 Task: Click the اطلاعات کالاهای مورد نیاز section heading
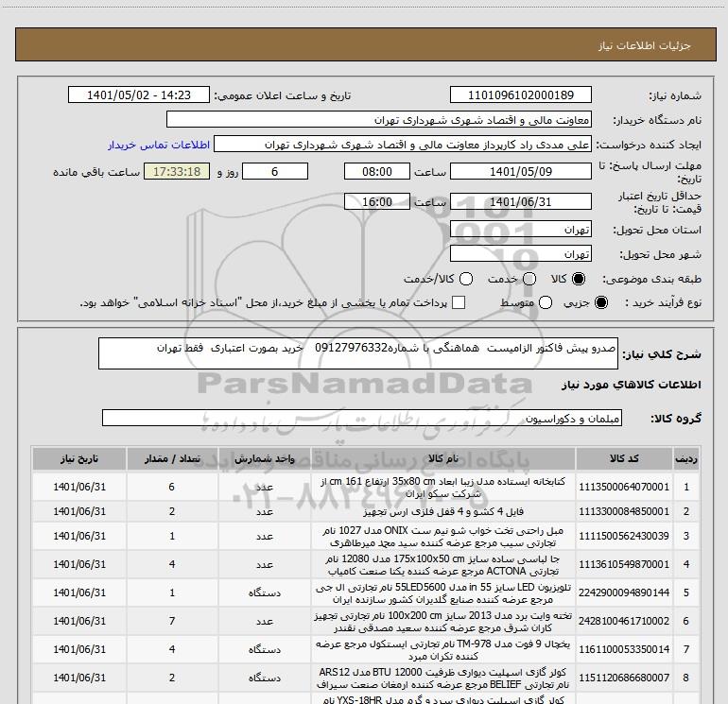[x=631, y=385]
